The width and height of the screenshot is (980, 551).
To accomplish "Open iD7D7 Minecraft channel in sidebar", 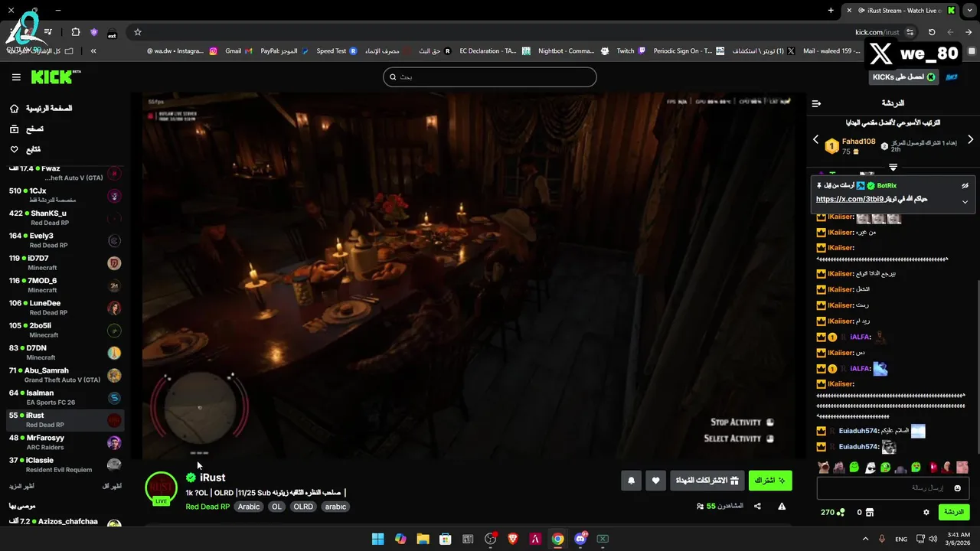I will tap(65, 262).
